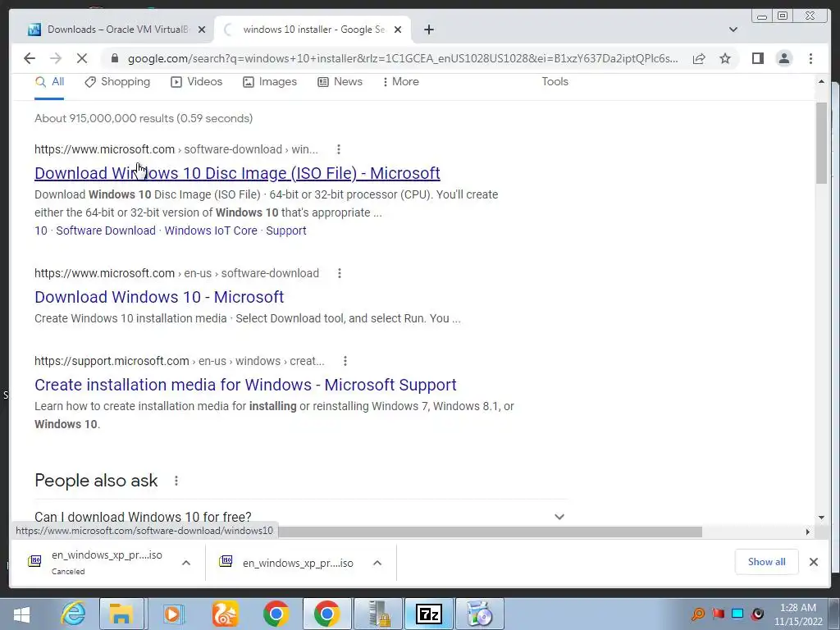The width and height of the screenshot is (840, 630).
Task: Open Download Windows 10 Disc Image (ISO File) link
Action: 237,173
